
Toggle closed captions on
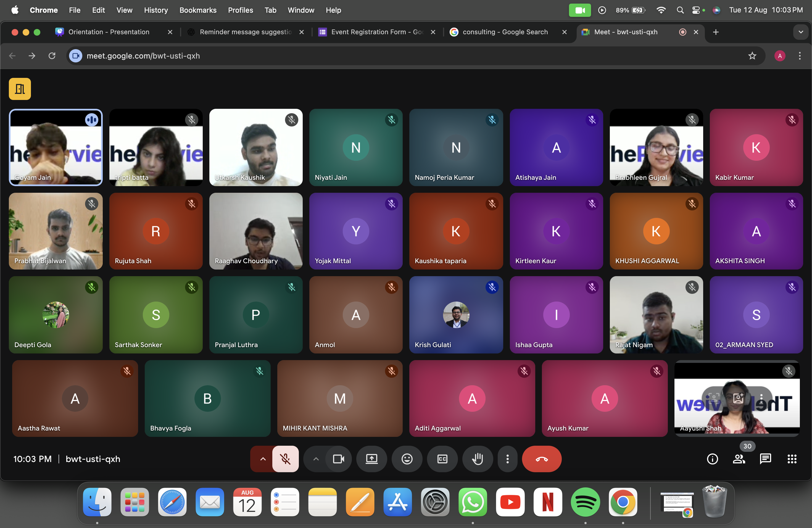pos(442,459)
